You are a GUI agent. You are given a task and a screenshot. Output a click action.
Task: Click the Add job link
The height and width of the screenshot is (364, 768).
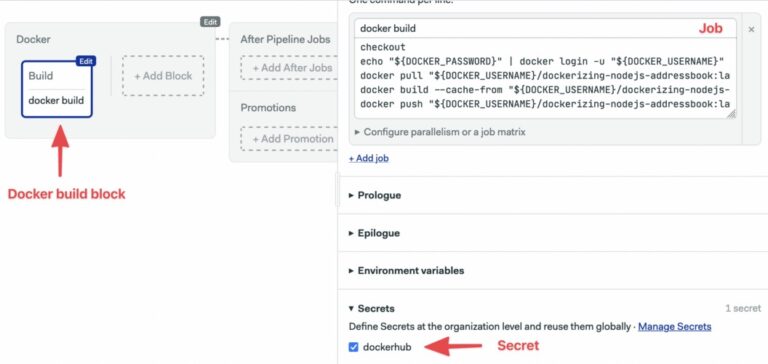369,158
